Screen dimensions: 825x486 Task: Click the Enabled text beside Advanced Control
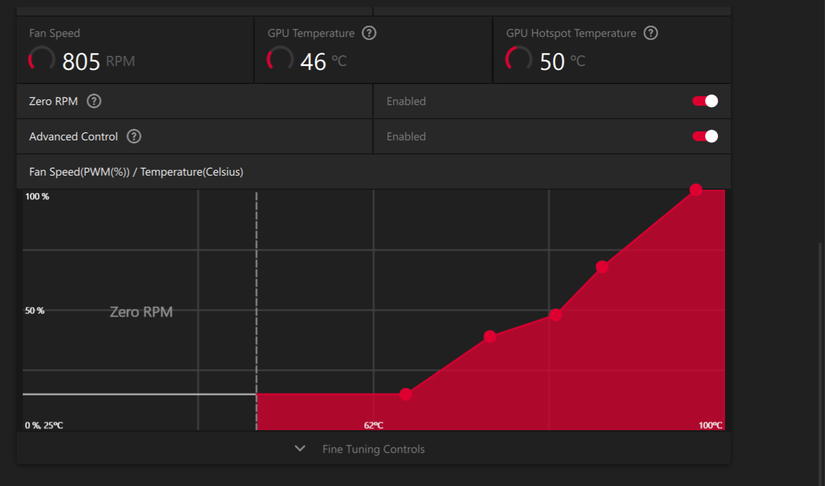(x=406, y=136)
